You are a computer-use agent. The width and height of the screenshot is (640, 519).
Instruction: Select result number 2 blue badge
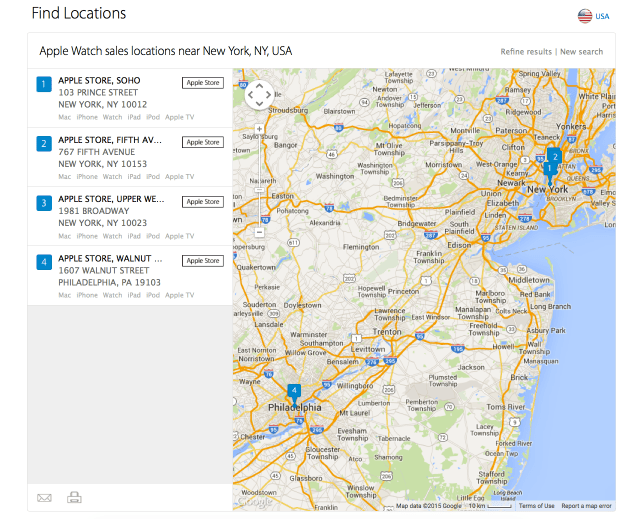point(44,144)
